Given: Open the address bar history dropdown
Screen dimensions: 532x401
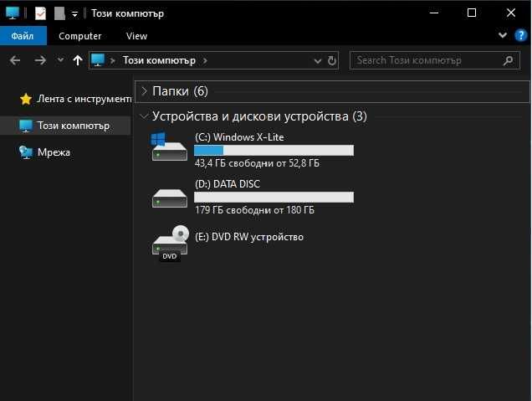Looking at the screenshot, I should [318, 61].
